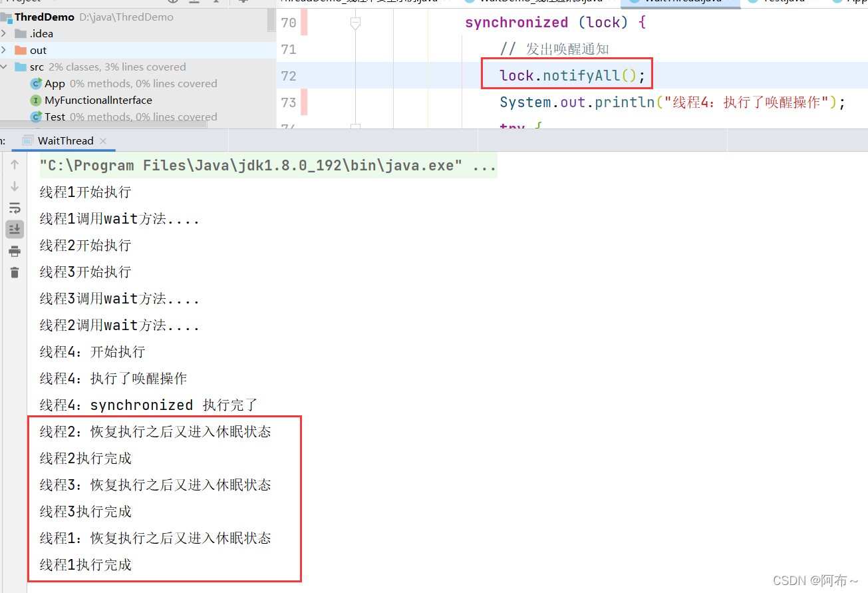This screenshot has width=868, height=593.
Task: Select the .idea folder row
Action: coord(138,33)
